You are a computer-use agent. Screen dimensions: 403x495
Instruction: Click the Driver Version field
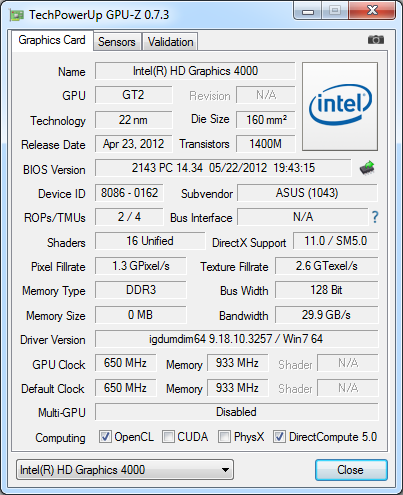236,339
